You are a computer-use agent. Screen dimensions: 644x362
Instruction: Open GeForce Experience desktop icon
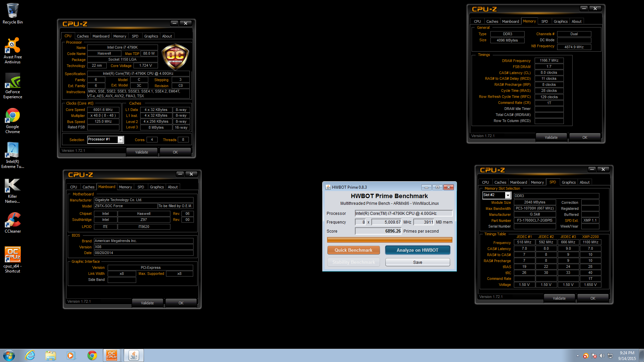(13, 86)
